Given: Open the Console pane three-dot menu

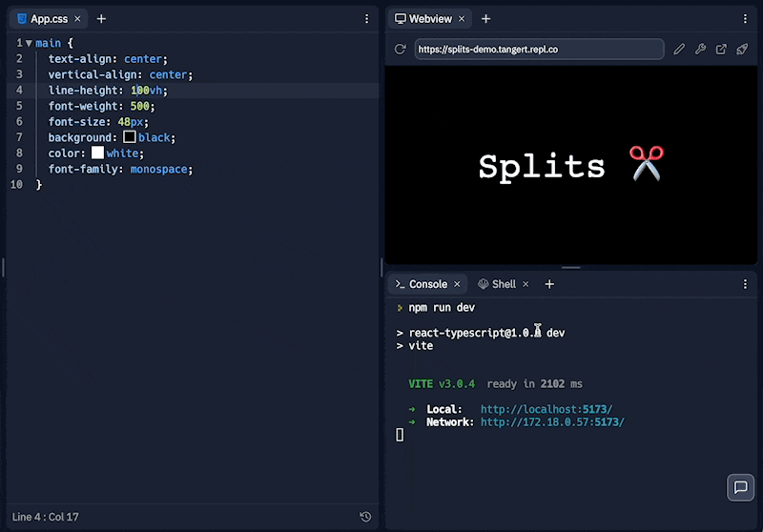Looking at the screenshot, I should click(x=746, y=284).
